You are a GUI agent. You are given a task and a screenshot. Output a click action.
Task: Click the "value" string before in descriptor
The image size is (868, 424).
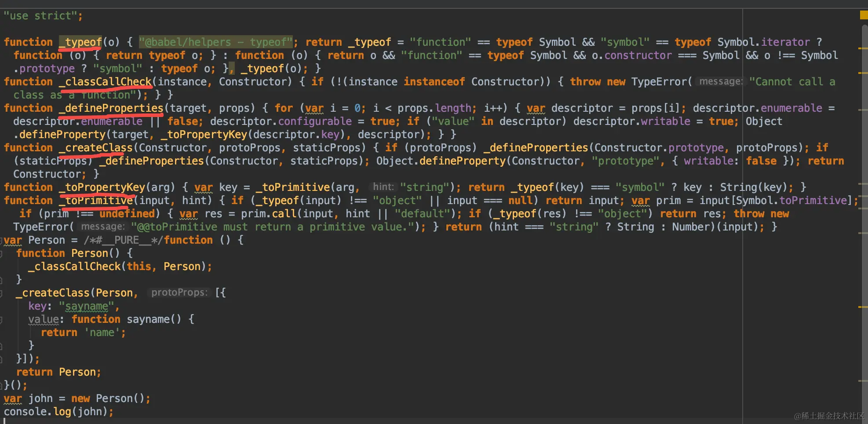[x=453, y=121]
